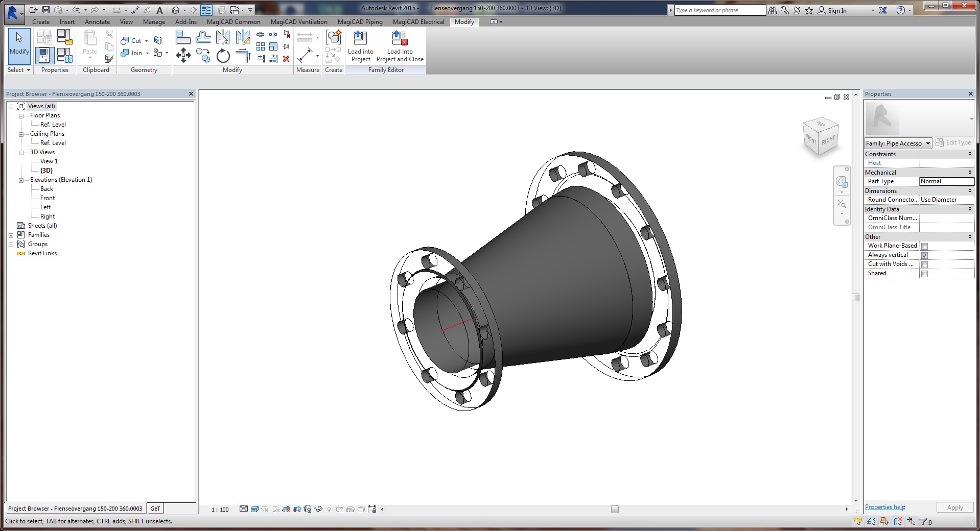Open the Family type selector dropdown

click(898, 143)
